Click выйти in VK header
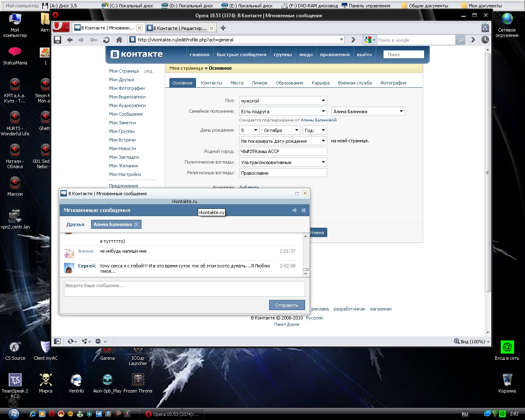Viewport: 525px width, 420px height. [364, 55]
